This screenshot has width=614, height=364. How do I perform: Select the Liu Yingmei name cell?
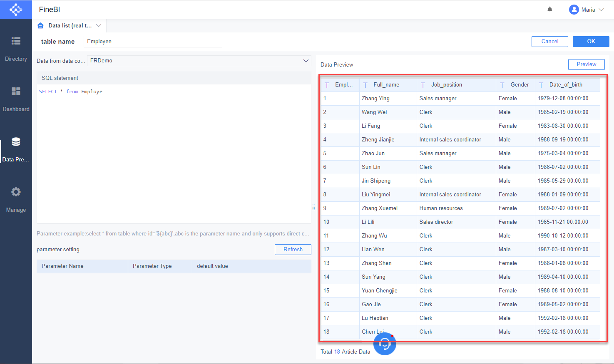(388, 195)
